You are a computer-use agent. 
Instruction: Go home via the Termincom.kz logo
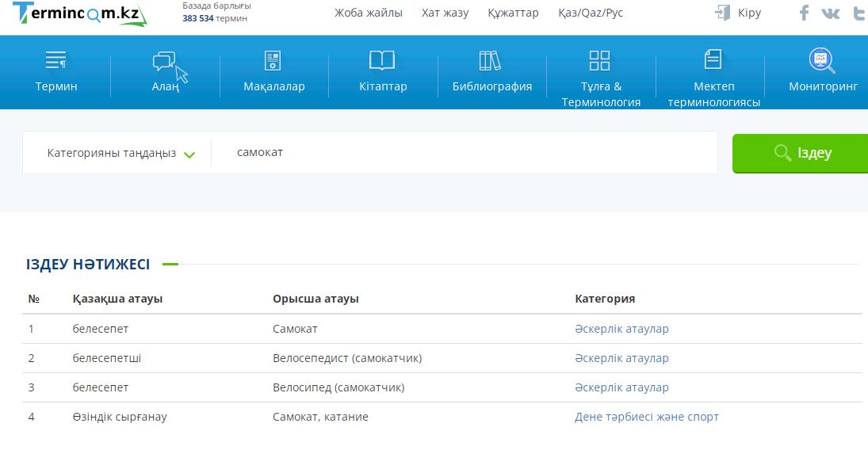pyautogui.click(x=79, y=13)
